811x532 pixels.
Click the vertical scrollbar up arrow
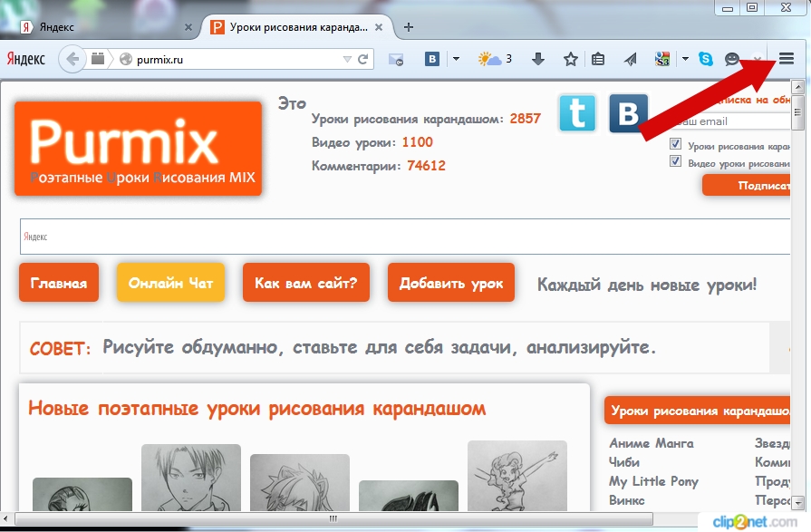797,87
